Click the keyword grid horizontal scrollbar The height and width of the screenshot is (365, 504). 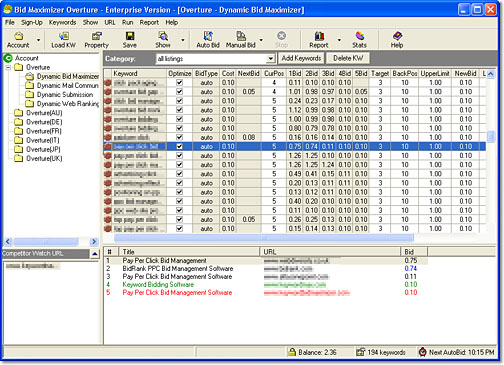(x=264, y=237)
